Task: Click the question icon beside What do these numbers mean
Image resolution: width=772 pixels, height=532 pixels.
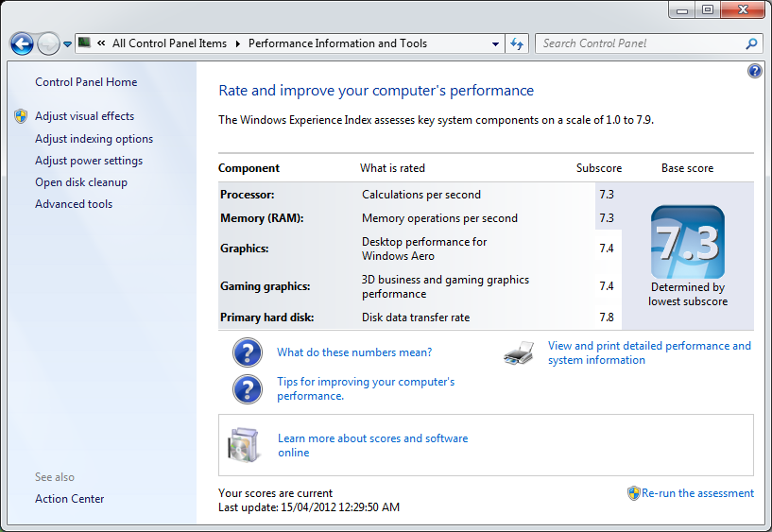Action: click(x=248, y=352)
